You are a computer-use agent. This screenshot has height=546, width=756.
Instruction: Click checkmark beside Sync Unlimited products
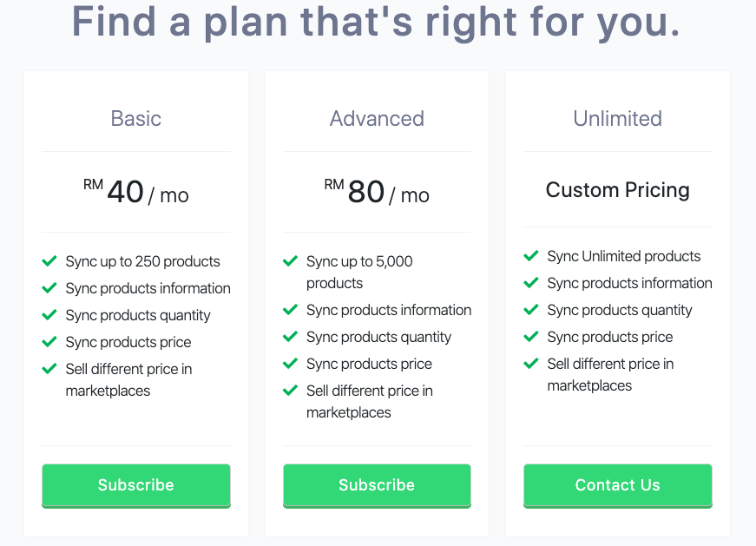[x=531, y=255]
